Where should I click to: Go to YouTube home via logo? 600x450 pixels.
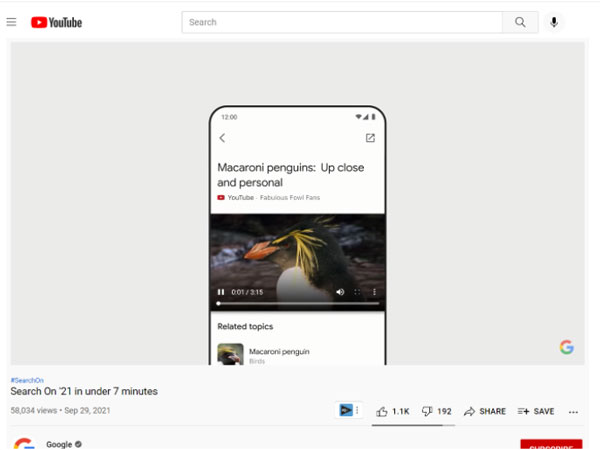[57, 23]
